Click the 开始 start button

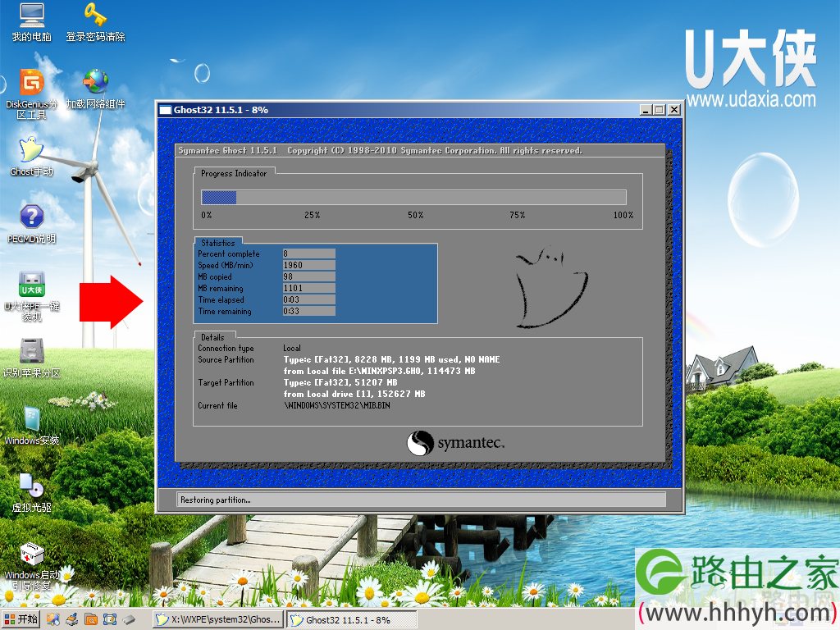pos(21,619)
